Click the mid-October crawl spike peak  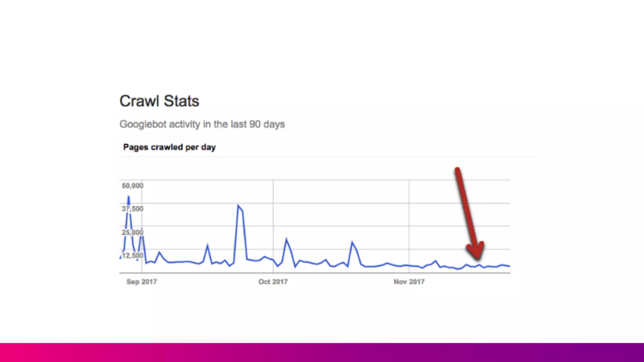click(x=352, y=242)
